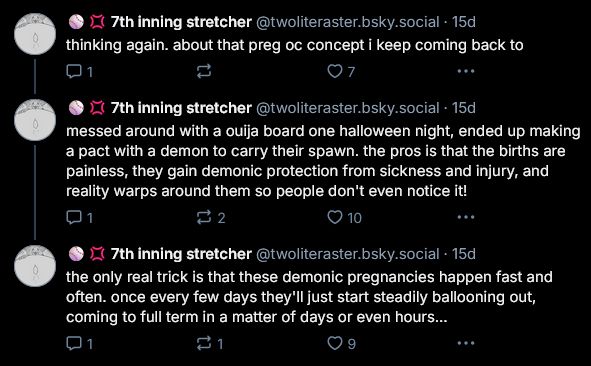Screen dimensions: 591x366
Task: Open more options on the last post
Action: [x=466, y=343]
